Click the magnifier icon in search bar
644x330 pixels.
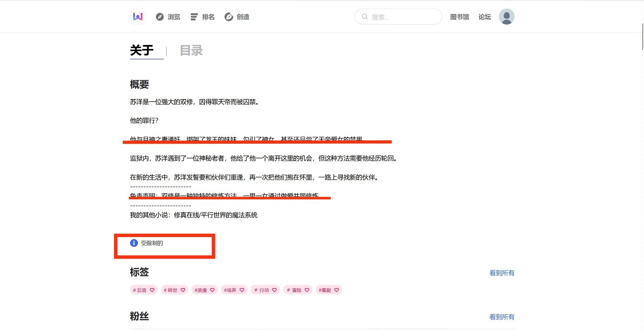pyautogui.click(x=365, y=16)
